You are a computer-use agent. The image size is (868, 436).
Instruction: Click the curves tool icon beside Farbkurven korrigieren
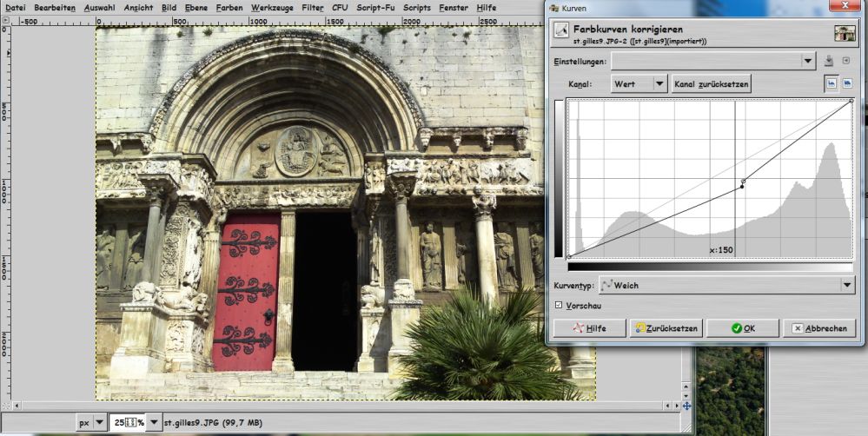561,30
